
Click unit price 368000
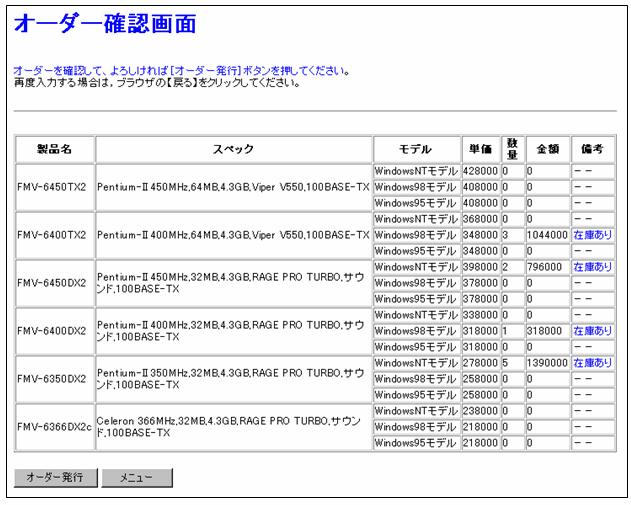click(x=480, y=219)
